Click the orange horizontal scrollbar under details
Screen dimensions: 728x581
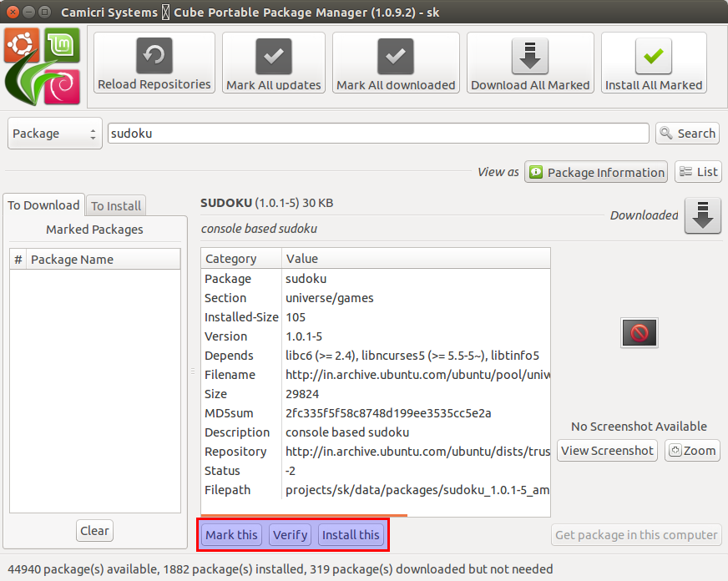click(x=304, y=516)
